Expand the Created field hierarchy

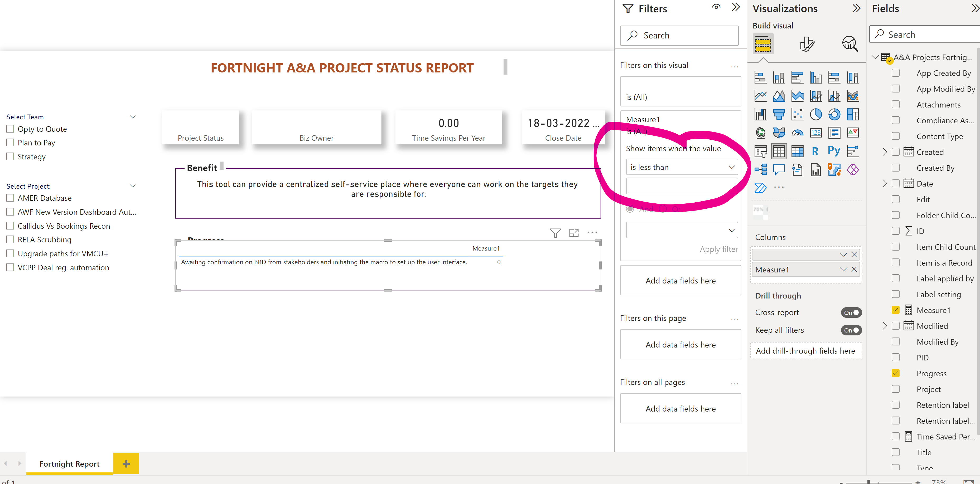click(x=885, y=152)
